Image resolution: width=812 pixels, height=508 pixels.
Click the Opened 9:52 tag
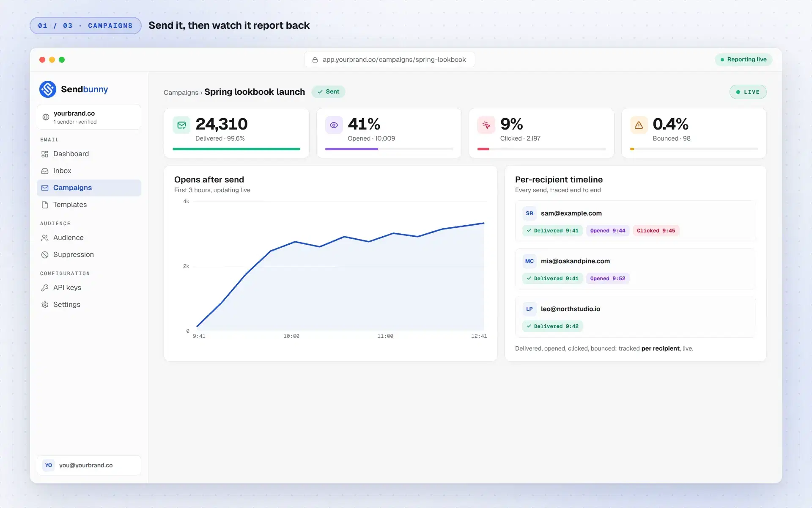coord(608,279)
